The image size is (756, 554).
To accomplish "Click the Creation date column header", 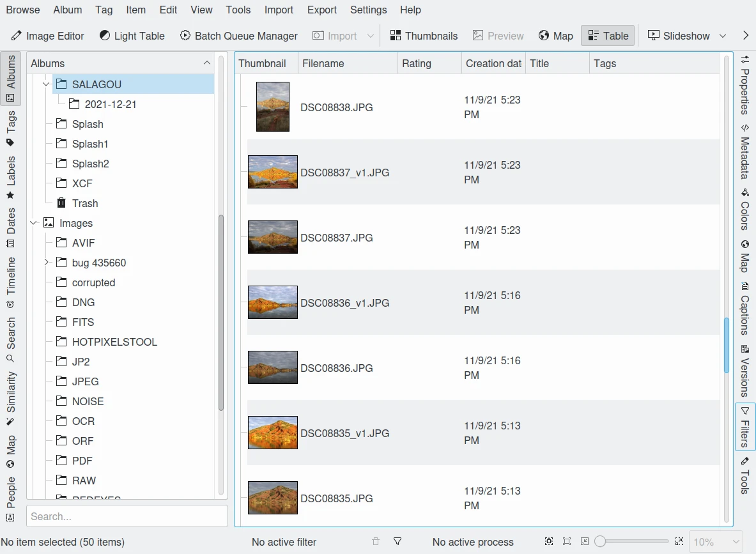I will (493, 63).
